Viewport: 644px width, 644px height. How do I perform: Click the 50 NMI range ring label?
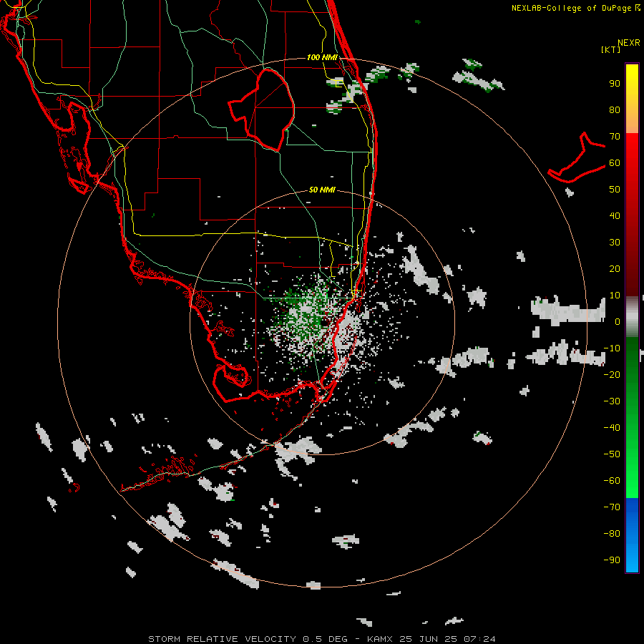[322, 190]
